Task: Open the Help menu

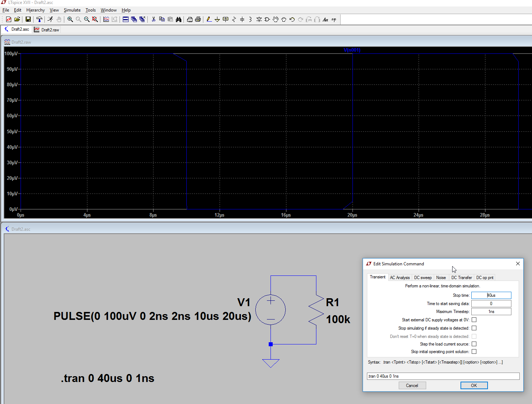Action: pyautogui.click(x=126, y=10)
